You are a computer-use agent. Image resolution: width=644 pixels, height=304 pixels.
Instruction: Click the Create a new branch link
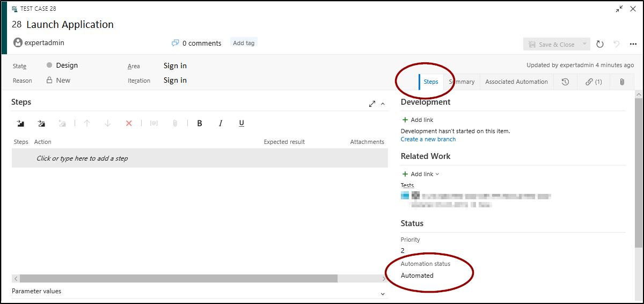(x=428, y=139)
